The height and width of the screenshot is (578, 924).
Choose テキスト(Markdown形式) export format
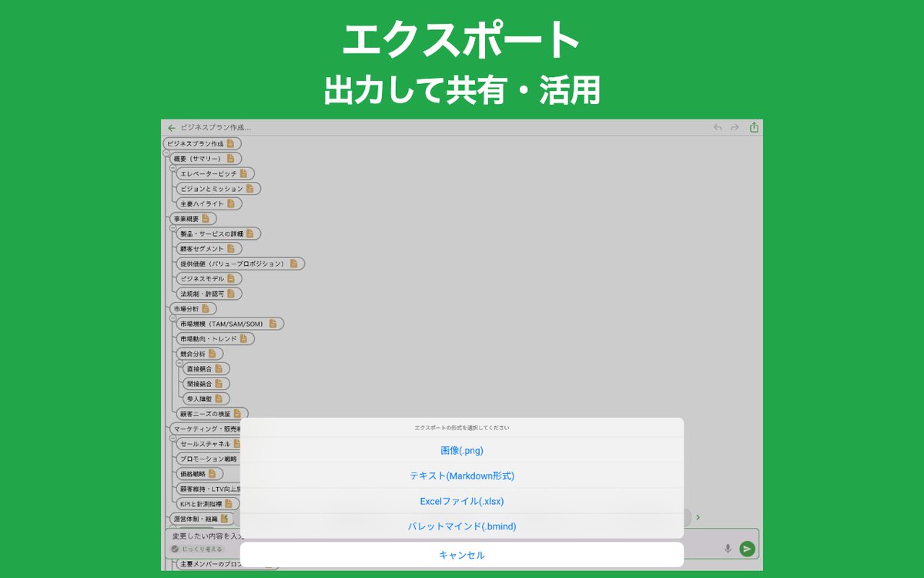point(462,476)
